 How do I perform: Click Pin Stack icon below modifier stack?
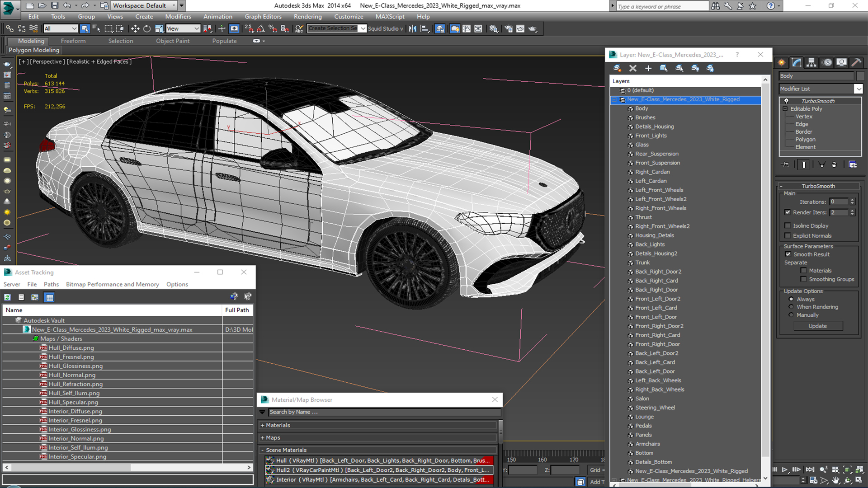pos(786,164)
